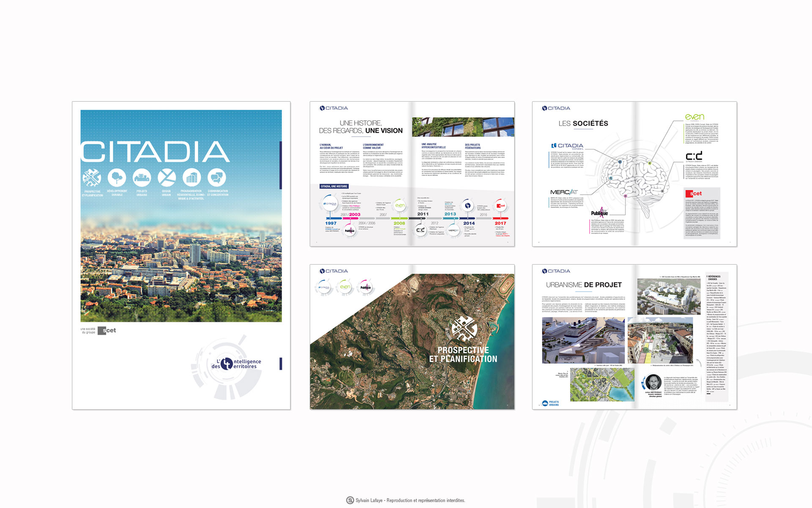Click the green wall photo on history spread
Viewport: 812px width, 508px height.
pos(463,127)
